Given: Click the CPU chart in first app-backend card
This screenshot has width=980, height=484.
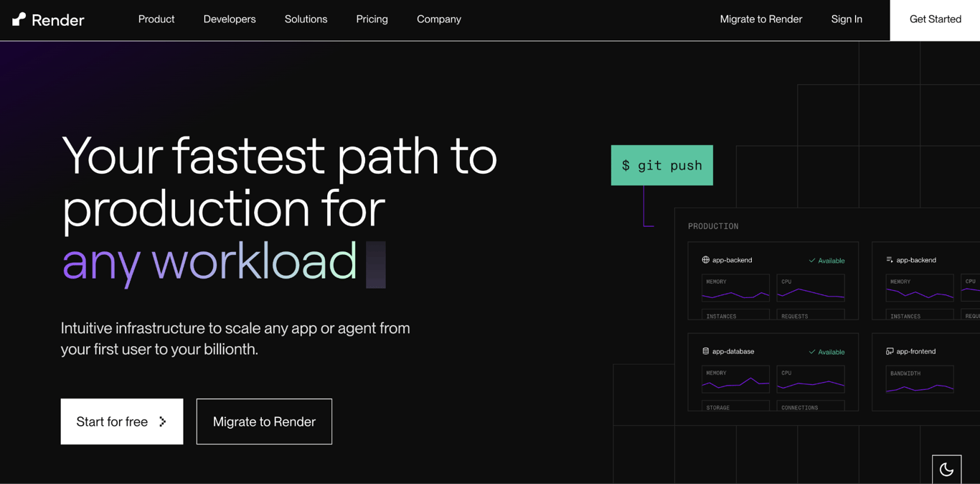Looking at the screenshot, I should tap(811, 288).
